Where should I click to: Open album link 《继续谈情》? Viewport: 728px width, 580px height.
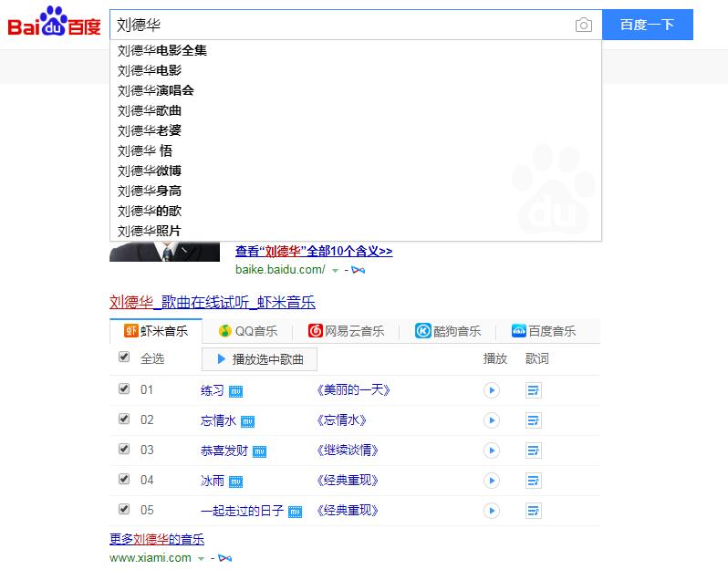click(348, 451)
